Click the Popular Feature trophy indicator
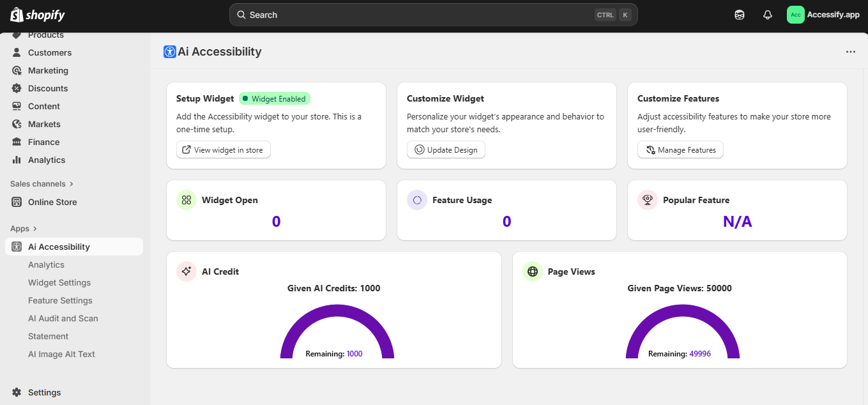Image resolution: width=868 pixels, height=405 pixels. click(x=647, y=199)
